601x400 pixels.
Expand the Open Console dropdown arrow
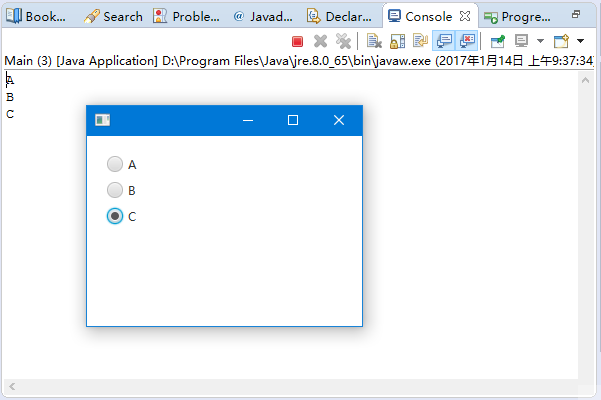click(x=581, y=41)
